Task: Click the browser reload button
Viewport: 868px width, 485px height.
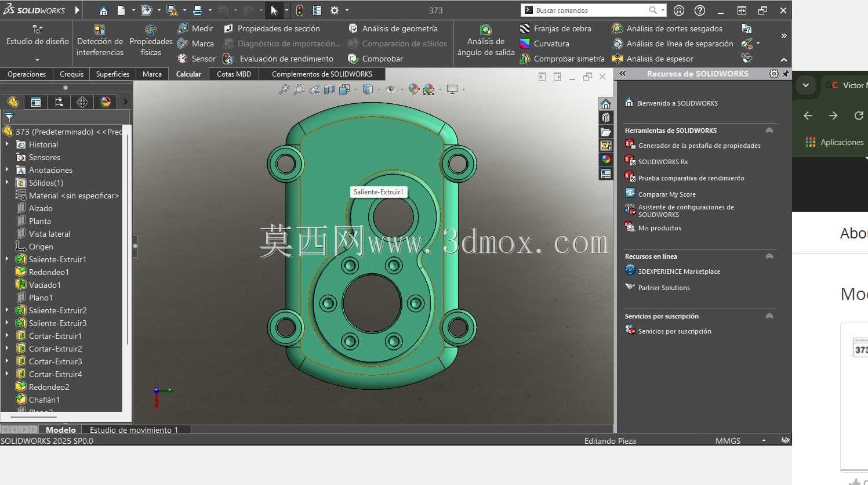Action: click(x=859, y=115)
